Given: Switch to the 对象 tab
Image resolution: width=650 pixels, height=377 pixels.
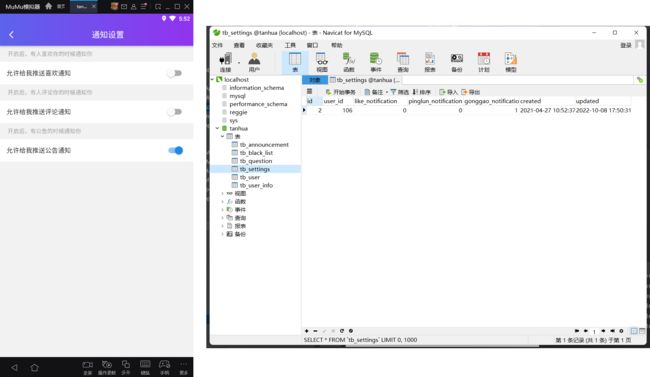Looking at the screenshot, I should [315, 80].
